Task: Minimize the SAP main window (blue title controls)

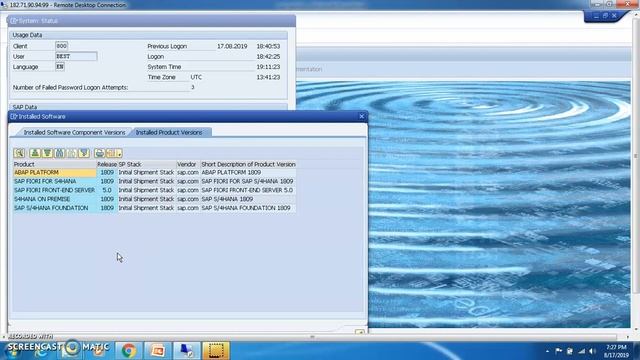Action: 596,16
